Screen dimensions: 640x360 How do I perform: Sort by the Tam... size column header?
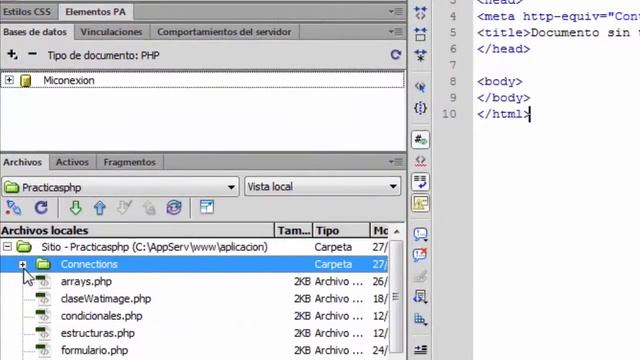(x=294, y=231)
